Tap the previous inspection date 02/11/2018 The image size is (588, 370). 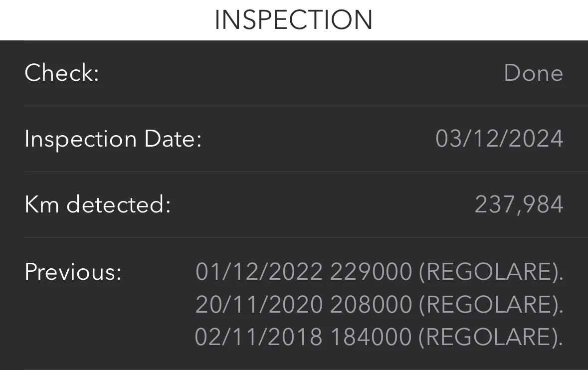pyautogui.click(x=258, y=337)
